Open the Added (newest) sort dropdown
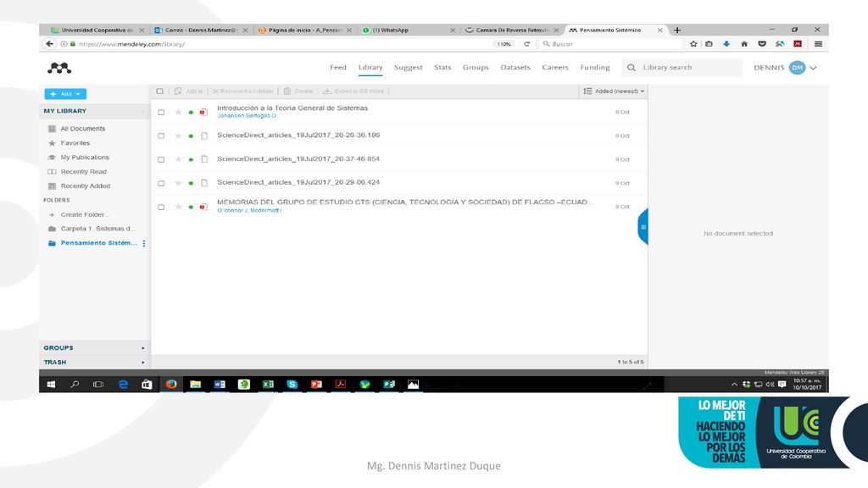Image resolution: width=868 pixels, height=488 pixels. (614, 91)
